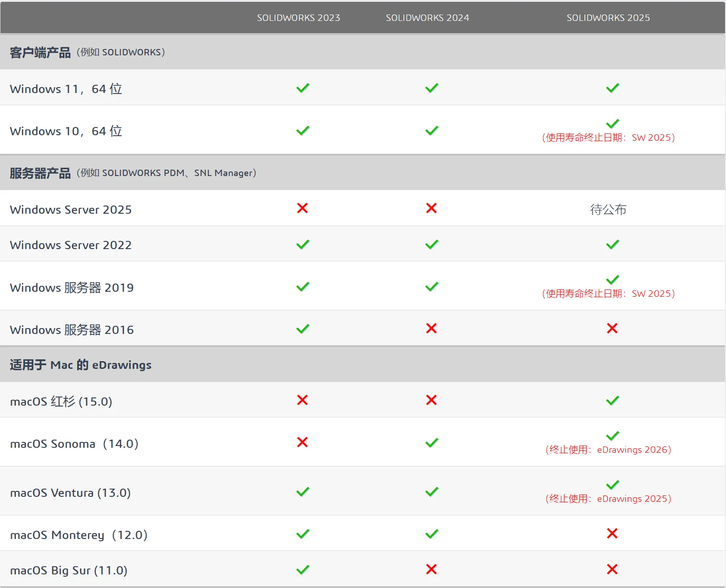Click Windows Server 2022 checkmark under SOLIDWORKS 2023
The image size is (726, 588).
click(x=303, y=245)
